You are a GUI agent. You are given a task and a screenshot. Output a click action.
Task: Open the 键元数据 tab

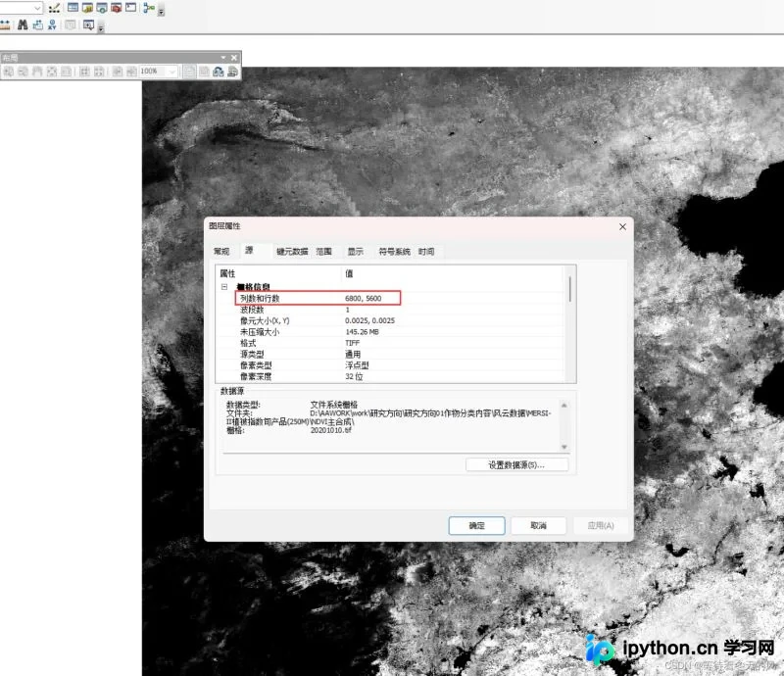coord(292,252)
